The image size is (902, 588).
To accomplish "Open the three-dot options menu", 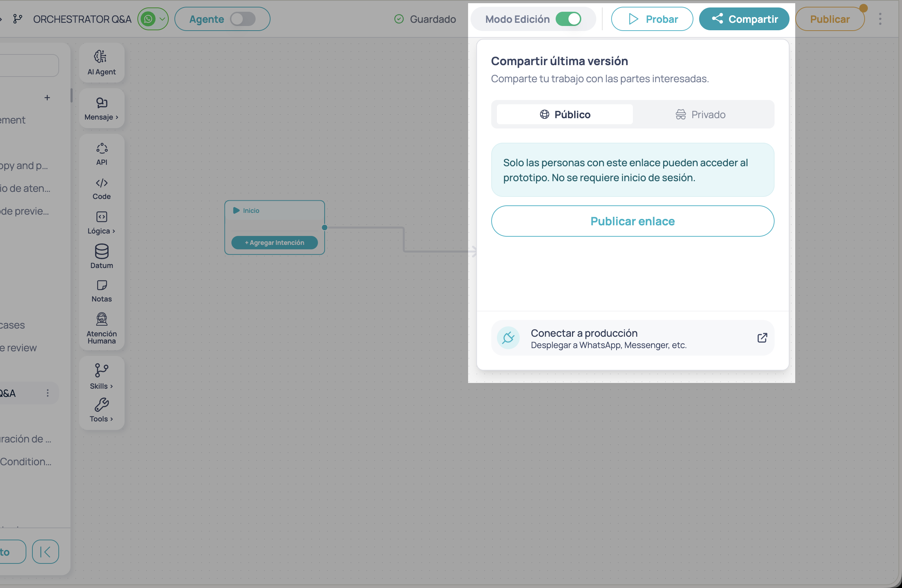I will click(x=880, y=19).
